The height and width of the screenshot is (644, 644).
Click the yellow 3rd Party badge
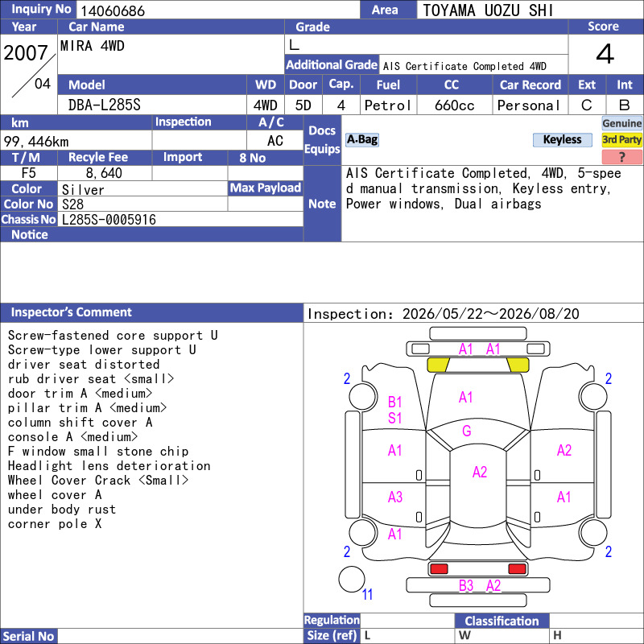point(621,139)
